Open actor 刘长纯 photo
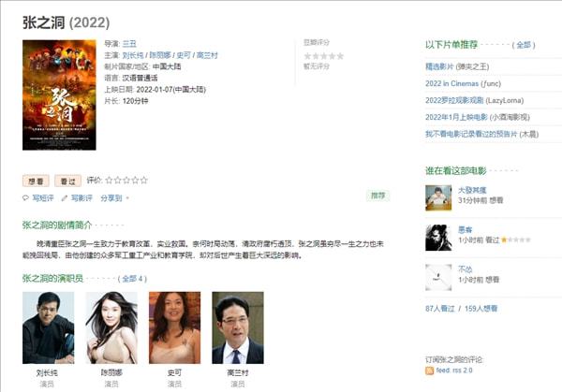The image size is (562, 392). (49, 327)
